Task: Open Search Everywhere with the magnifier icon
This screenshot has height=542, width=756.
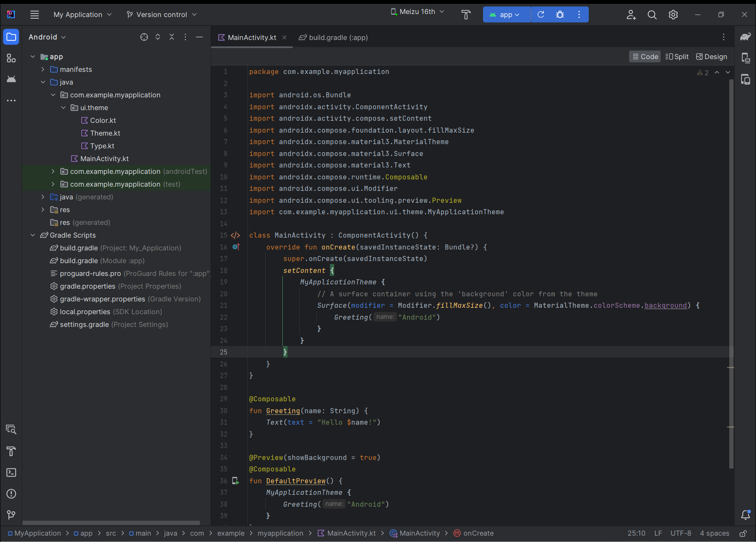Action: pyautogui.click(x=652, y=14)
